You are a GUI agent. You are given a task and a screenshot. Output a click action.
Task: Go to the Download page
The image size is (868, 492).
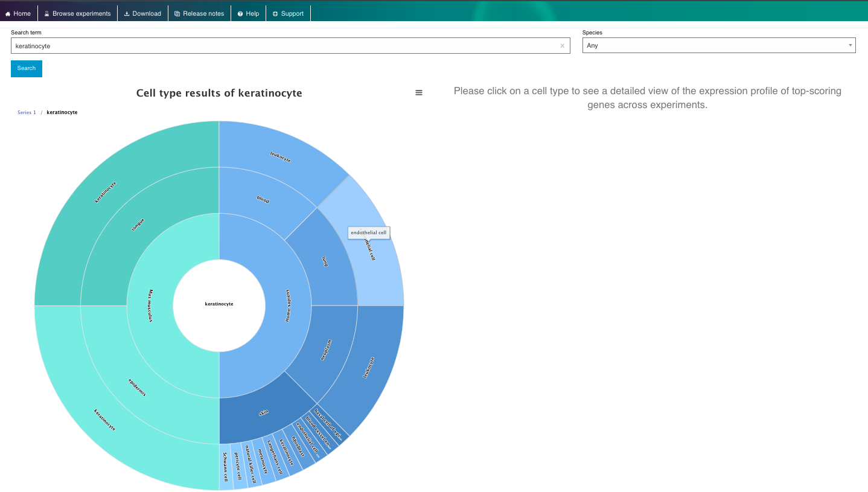pos(142,13)
